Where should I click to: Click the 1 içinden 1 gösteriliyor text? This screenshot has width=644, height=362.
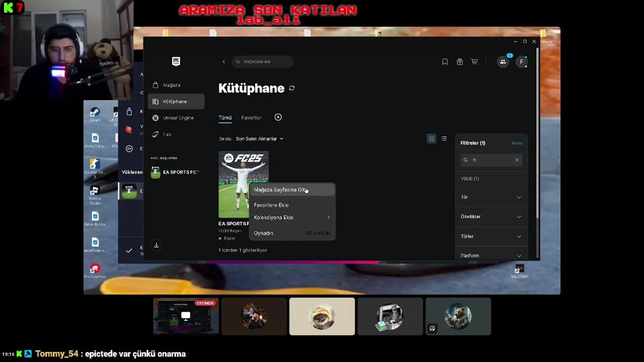(x=243, y=250)
